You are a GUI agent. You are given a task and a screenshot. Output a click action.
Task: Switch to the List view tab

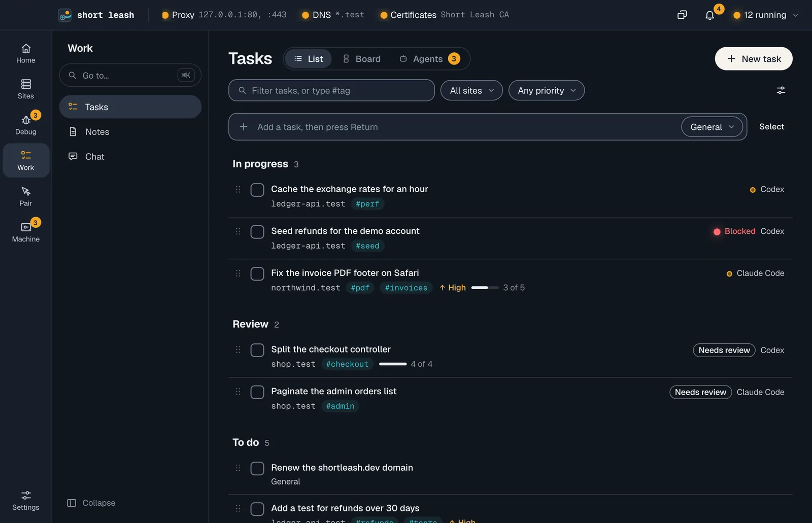tap(308, 59)
